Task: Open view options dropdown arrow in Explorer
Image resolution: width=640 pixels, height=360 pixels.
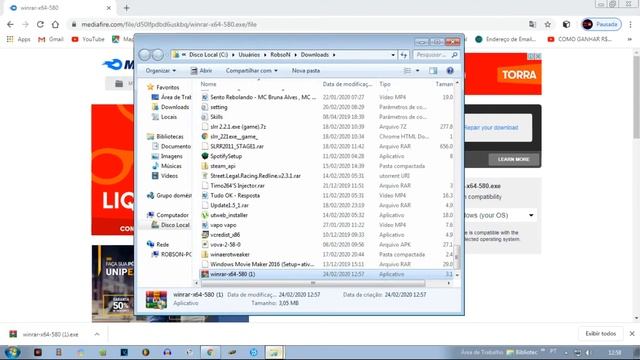Action: click(x=417, y=71)
